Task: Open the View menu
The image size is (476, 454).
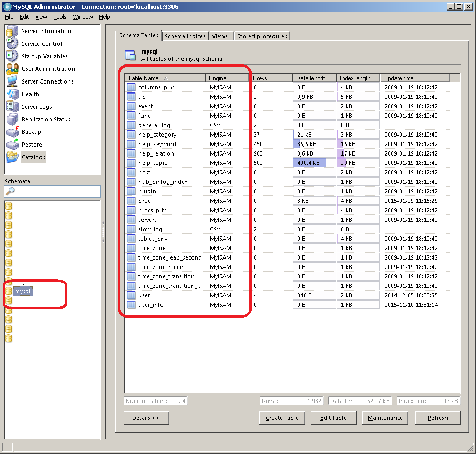Action: pyautogui.click(x=41, y=17)
